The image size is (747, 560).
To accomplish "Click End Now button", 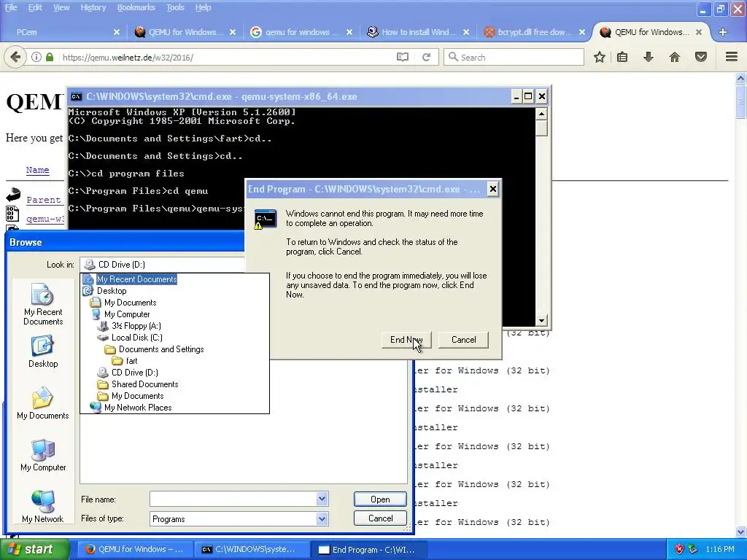I will (406, 340).
